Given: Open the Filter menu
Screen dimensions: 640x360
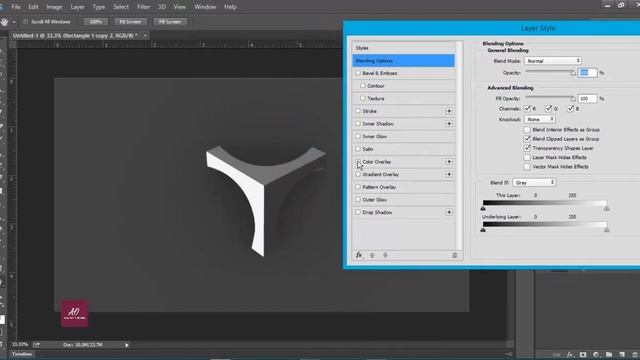Looking at the screenshot, I should tap(143, 7).
